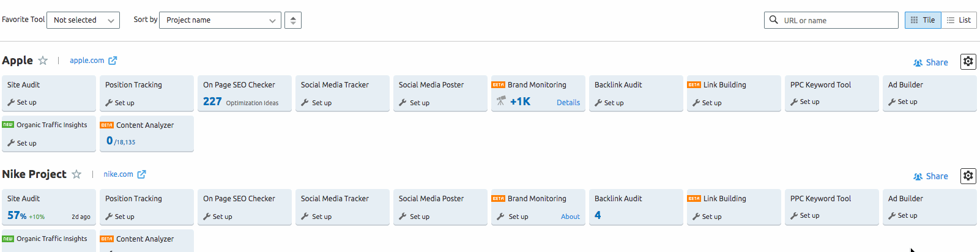Switch to List view
Viewport: 980px width, 252px height.
(x=959, y=20)
